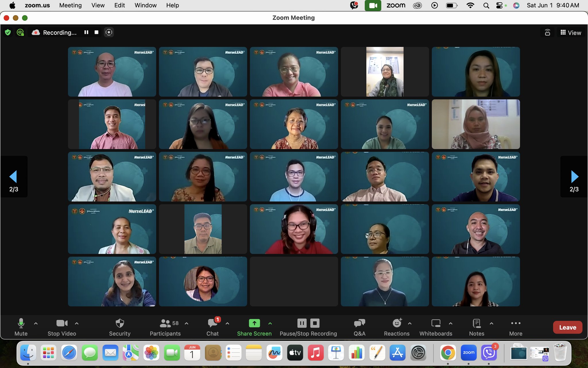Open the Security shield icon

119,323
